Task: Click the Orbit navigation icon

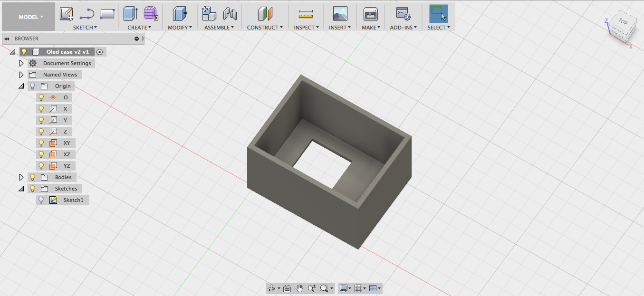Action: (271, 288)
